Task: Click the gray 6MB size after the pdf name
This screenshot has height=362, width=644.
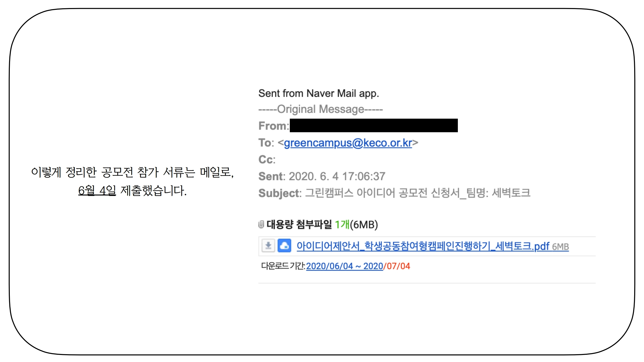Action: coord(560,247)
